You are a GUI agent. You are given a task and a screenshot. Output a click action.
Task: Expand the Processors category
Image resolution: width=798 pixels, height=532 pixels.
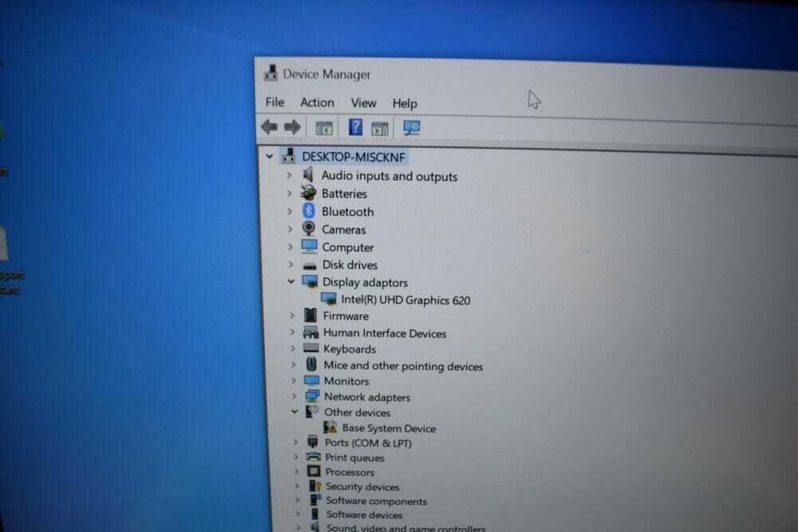(x=296, y=471)
